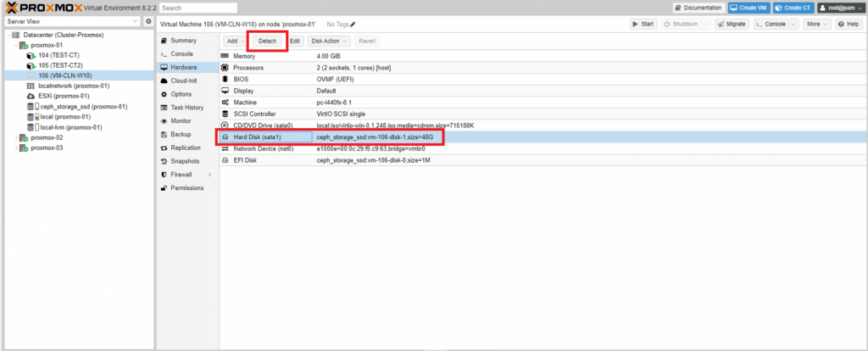Open the More actions dropdown
The image size is (868, 351).
pyautogui.click(x=816, y=25)
